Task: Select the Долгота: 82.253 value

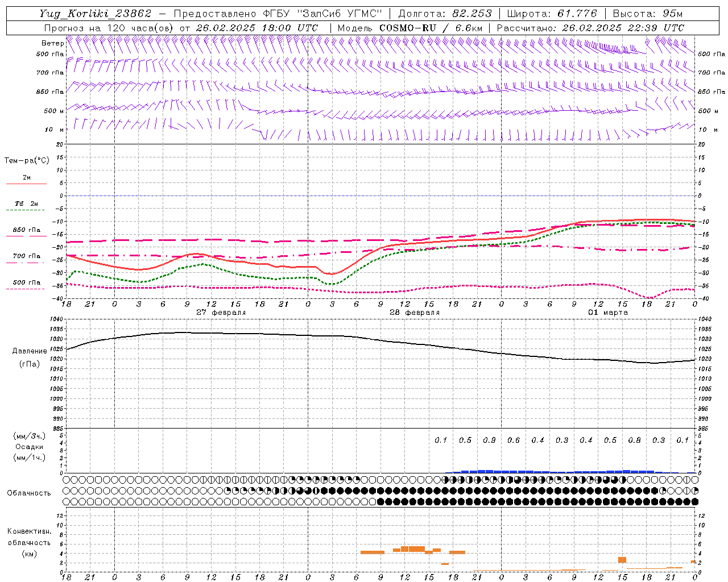Action: [445, 14]
